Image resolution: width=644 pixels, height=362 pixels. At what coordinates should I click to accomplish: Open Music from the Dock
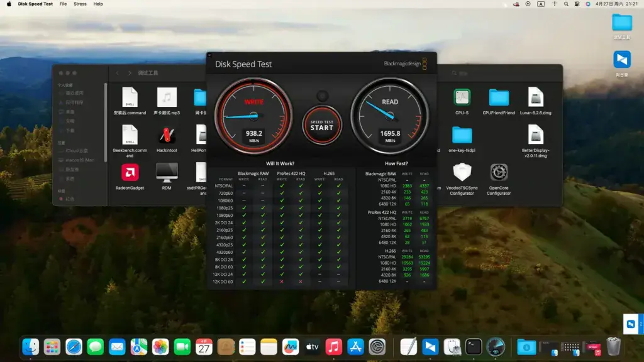tap(334, 347)
